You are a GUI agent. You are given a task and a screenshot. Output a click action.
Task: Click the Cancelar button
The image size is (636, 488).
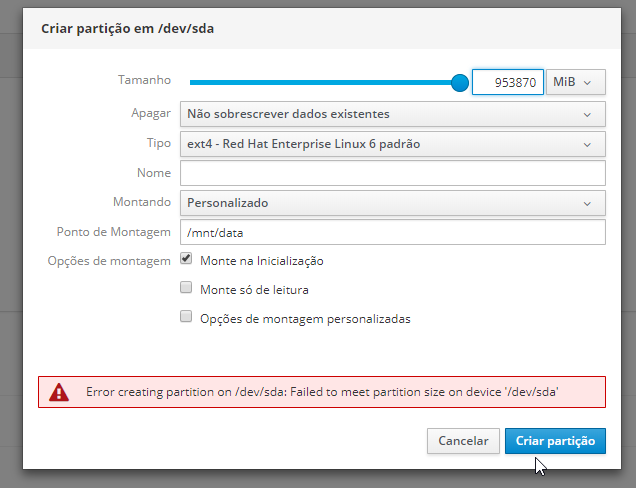pyautogui.click(x=463, y=441)
